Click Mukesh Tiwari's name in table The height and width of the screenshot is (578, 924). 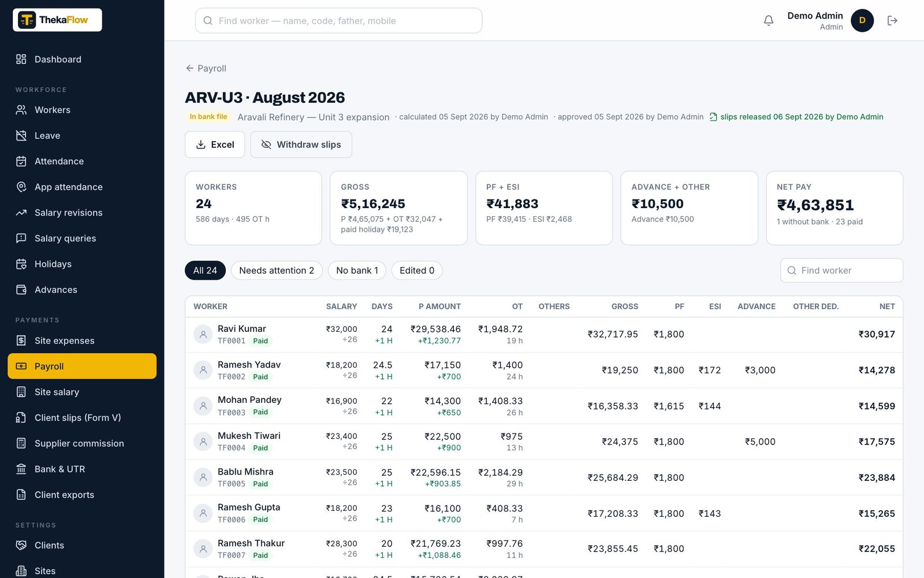[x=249, y=436]
